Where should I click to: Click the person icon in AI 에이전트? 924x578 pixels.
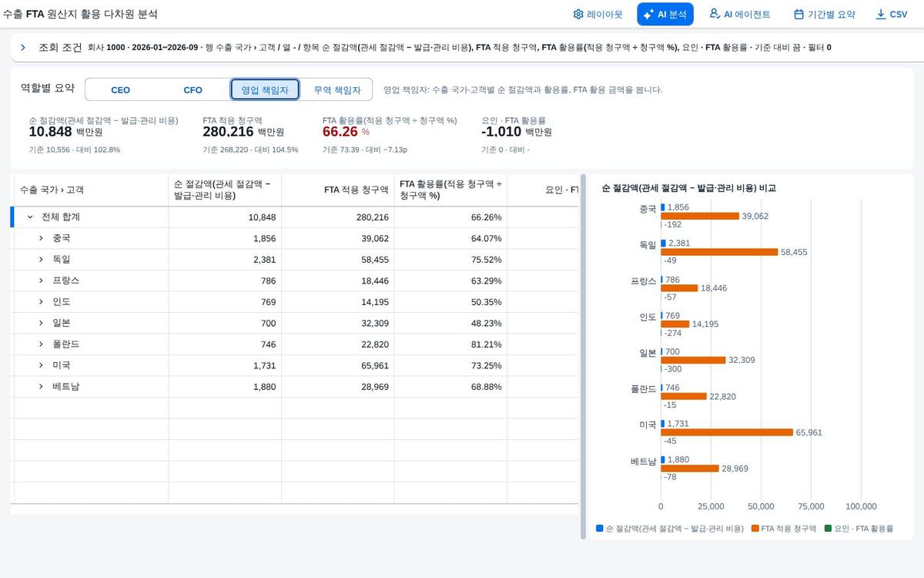715,14
